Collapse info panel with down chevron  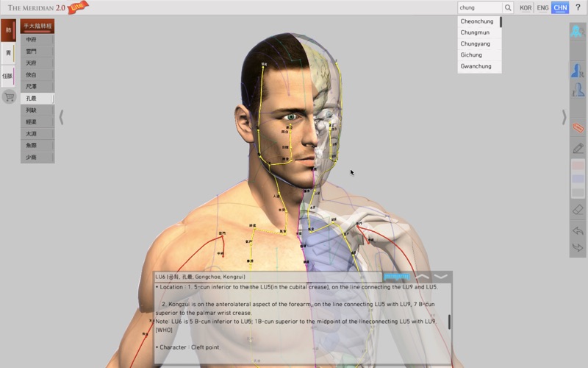point(441,277)
